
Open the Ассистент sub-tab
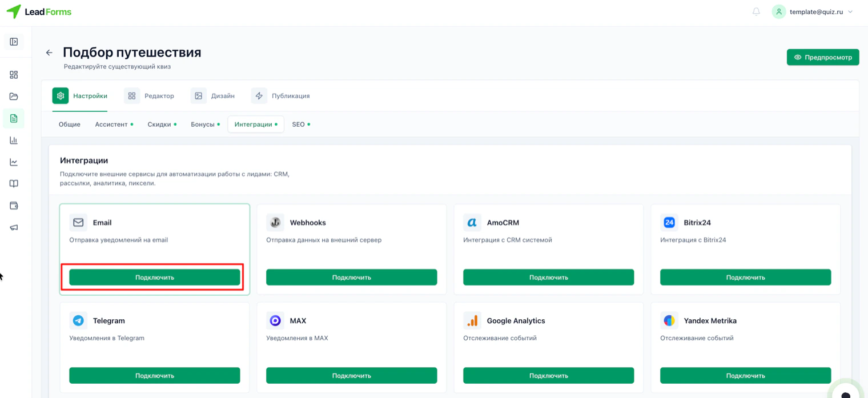(x=114, y=124)
